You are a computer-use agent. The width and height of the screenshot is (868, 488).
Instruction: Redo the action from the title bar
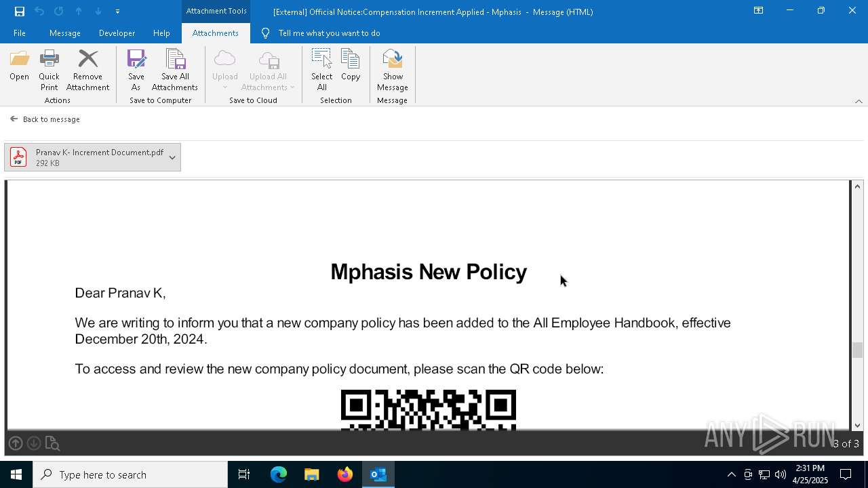click(58, 11)
